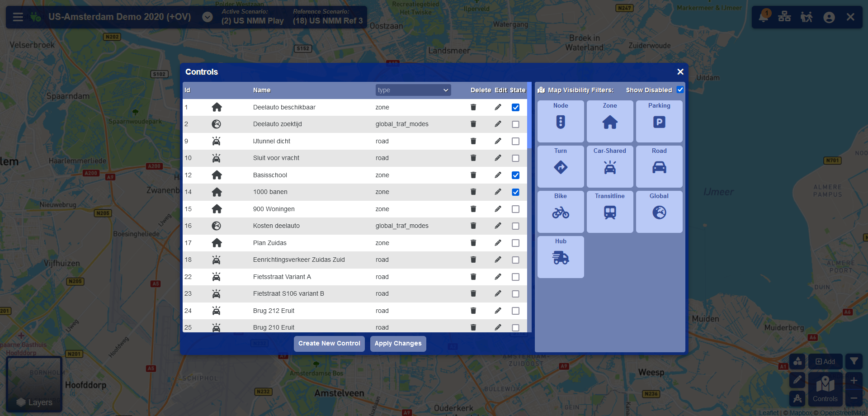Image resolution: width=868 pixels, height=416 pixels.
Task: Click Apply Changes button
Action: point(398,344)
